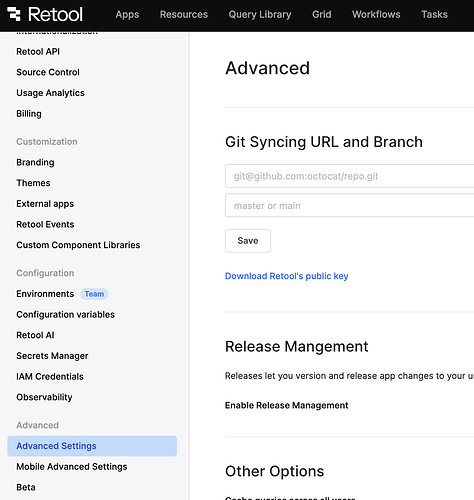Image resolution: width=474 pixels, height=500 pixels.
Task: Open Themes in the sidebar
Action: 33,183
